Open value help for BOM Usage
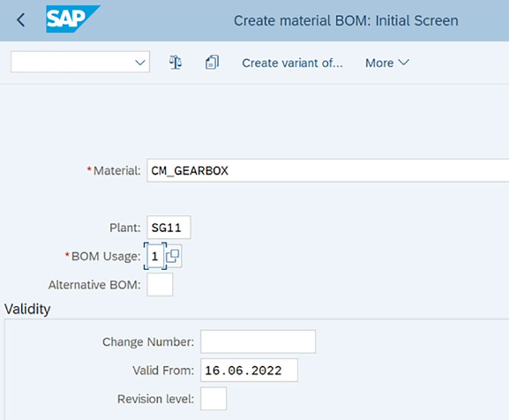 [173, 257]
